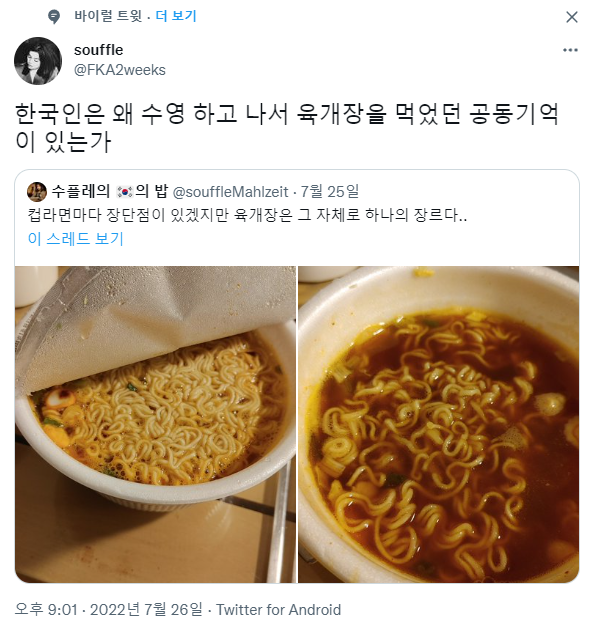Click the 더 보기 link

point(176,16)
